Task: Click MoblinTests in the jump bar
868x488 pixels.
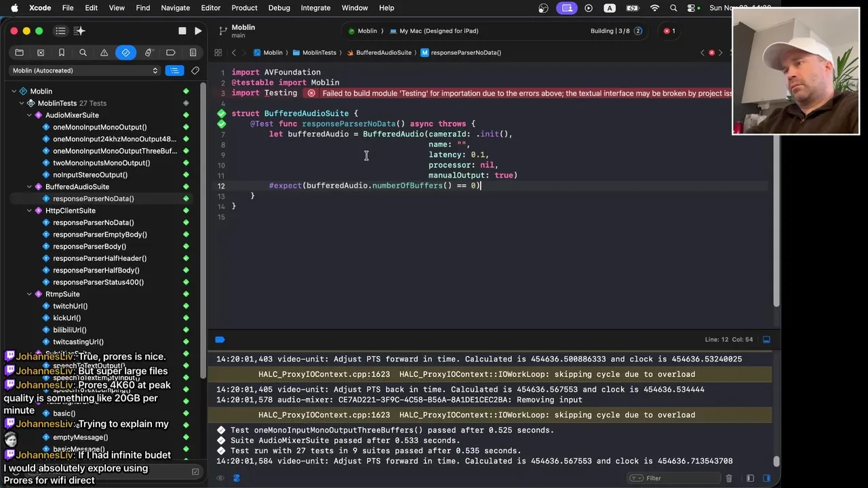Action: pos(315,52)
